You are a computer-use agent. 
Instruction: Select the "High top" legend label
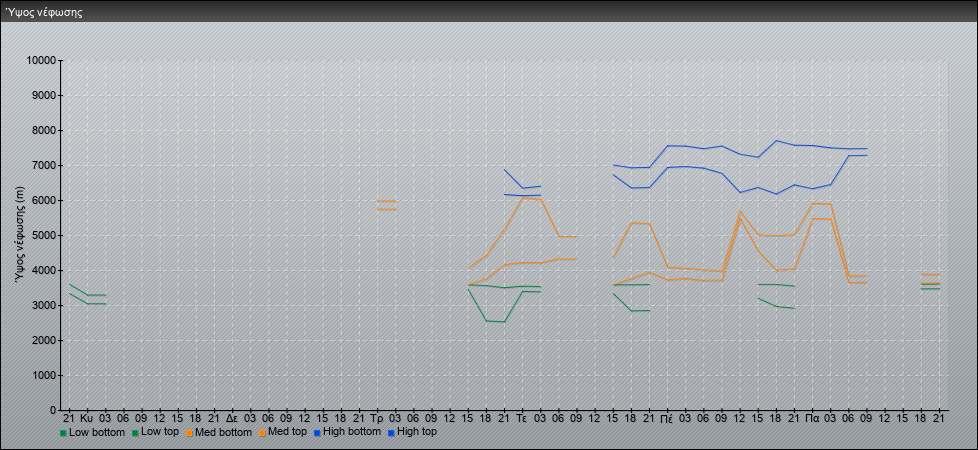point(417,432)
